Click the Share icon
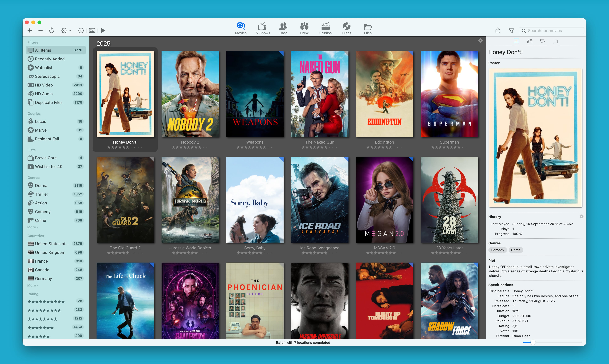Screen dimensions: 609x364 [x=498, y=30]
